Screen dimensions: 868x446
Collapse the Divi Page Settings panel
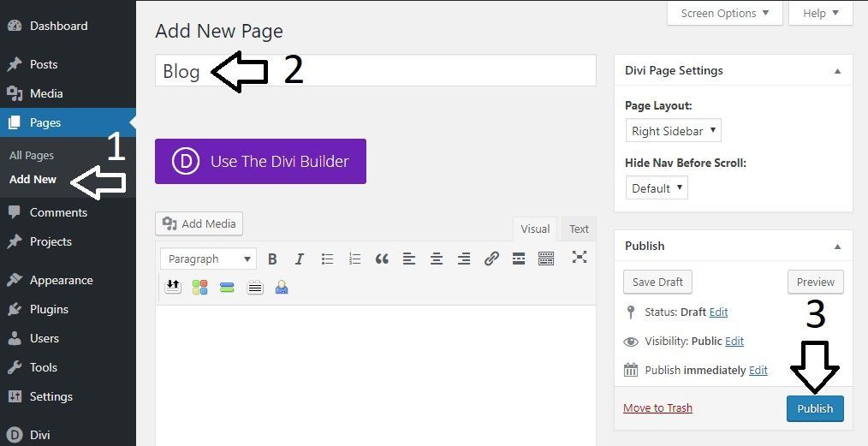coord(837,70)
